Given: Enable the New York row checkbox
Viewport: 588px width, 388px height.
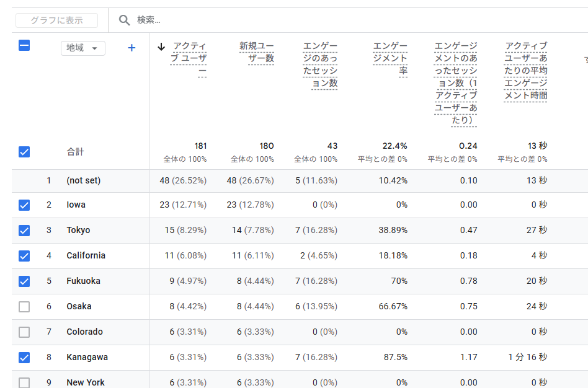Looking at the screenshot, I should [x=24, y=382].
